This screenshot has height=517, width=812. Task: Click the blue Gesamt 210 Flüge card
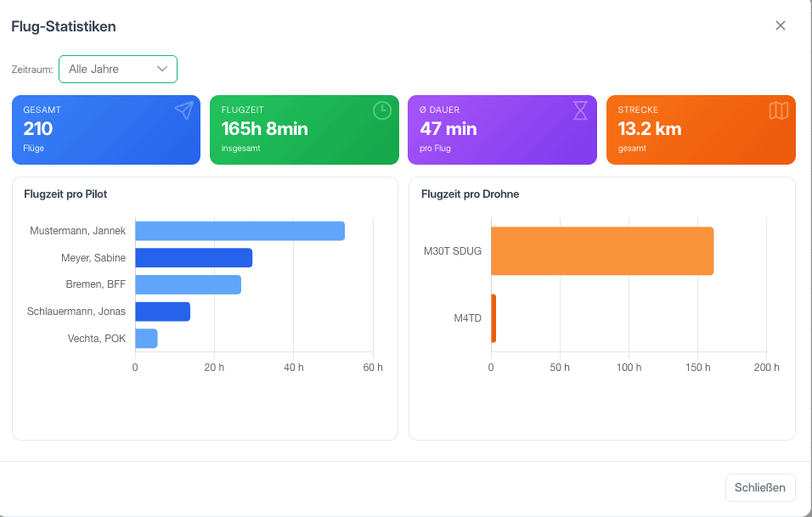[106, 130]
